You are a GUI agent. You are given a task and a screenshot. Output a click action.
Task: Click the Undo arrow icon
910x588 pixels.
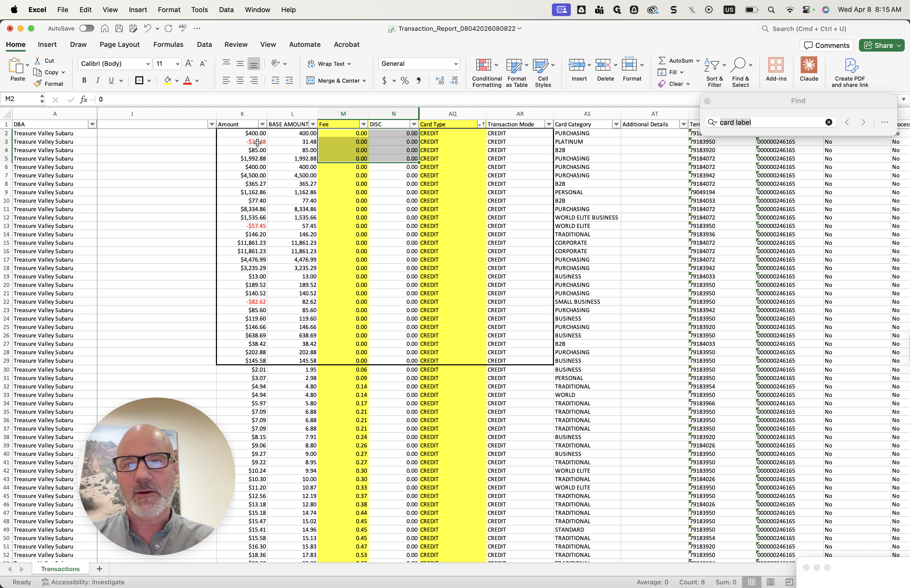point(147,28)
